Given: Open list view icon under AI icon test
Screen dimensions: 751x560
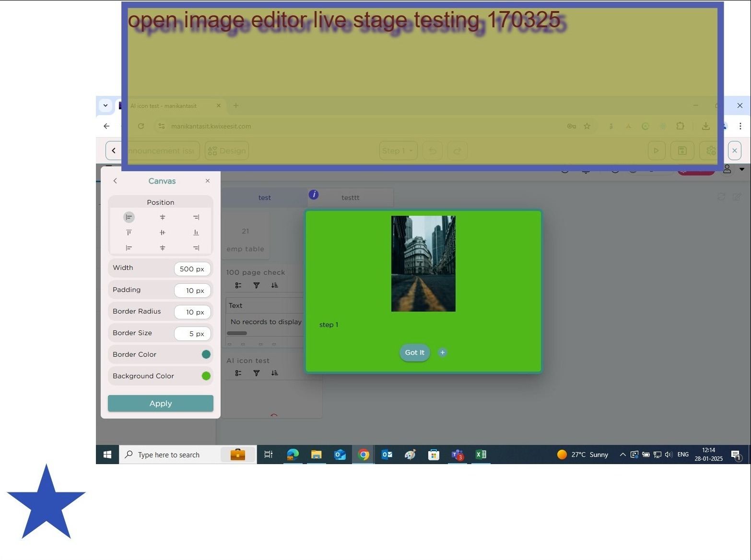Looking at the screenshot, I should pos(238,373).
